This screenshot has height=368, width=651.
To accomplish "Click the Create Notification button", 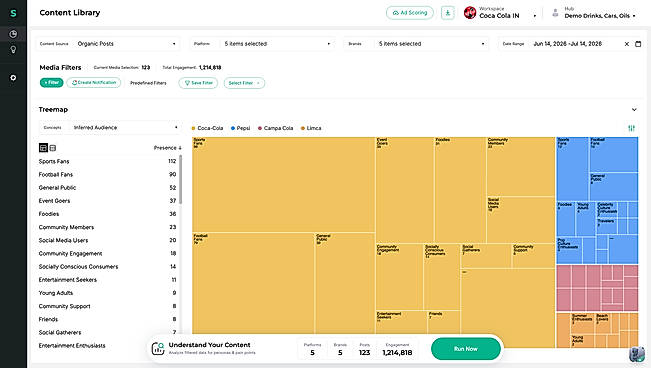I will [94, 83].
